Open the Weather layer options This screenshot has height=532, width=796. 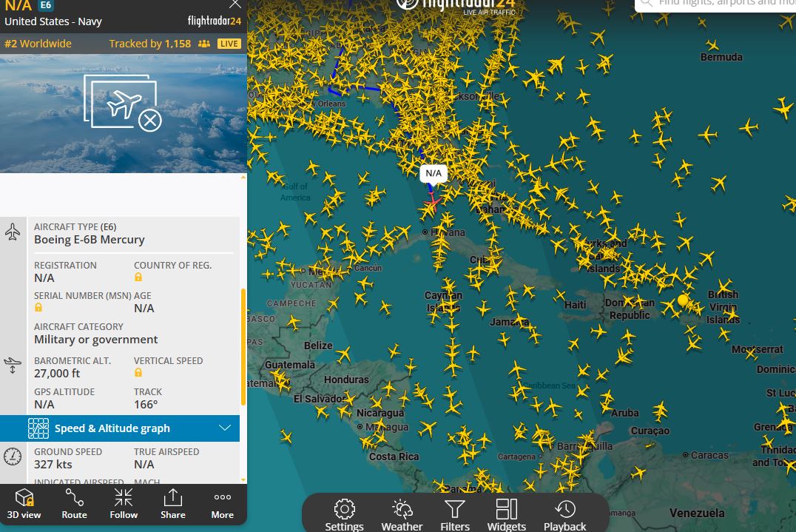coord(402,515)
